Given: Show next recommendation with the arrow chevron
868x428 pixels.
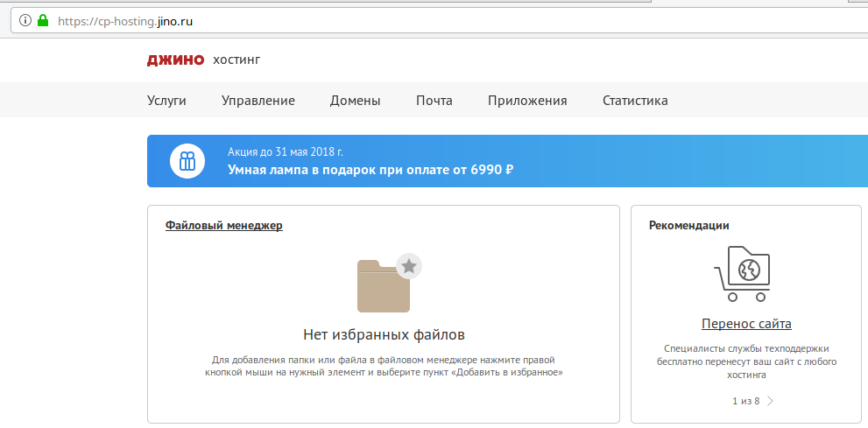Looking at the screenshot, I should pyautogui.click(x=770, y=402).
